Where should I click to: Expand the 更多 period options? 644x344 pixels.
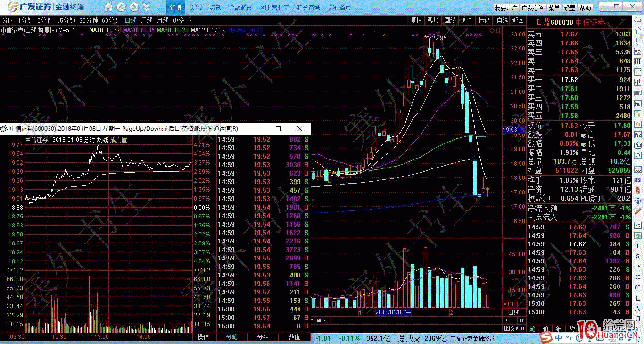(182, 20)
